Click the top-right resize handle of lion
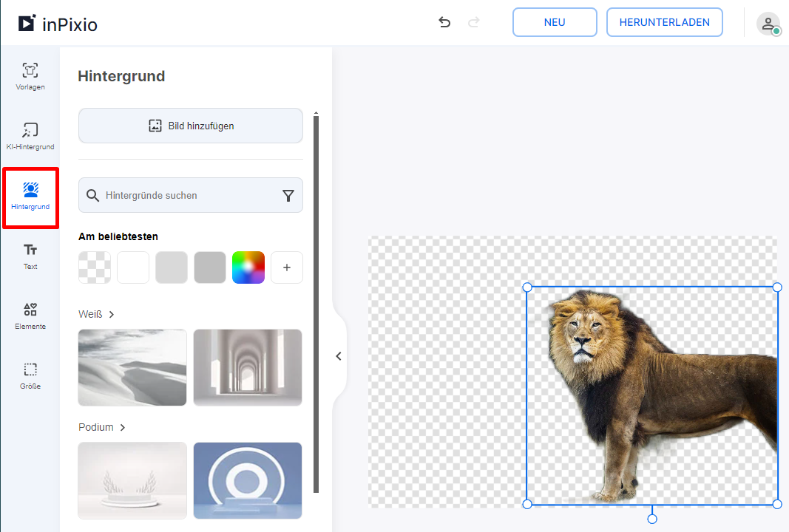The image size is (789, 532). pos(777,287)
